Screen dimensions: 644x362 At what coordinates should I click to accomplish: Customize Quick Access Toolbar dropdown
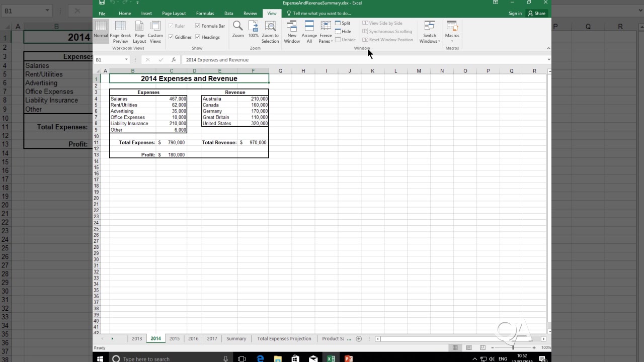pyautogui.click(x=137, y=3)
